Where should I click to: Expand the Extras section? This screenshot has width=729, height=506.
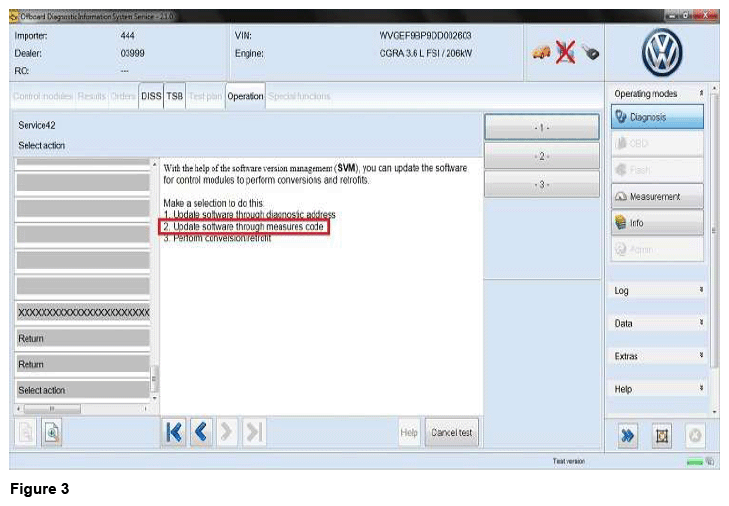click(701, 355)
